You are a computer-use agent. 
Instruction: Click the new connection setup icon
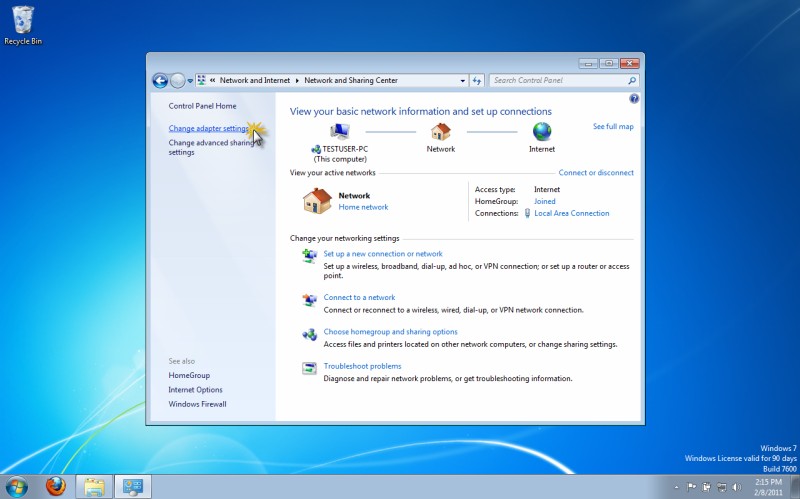click(x=309, y=256)
